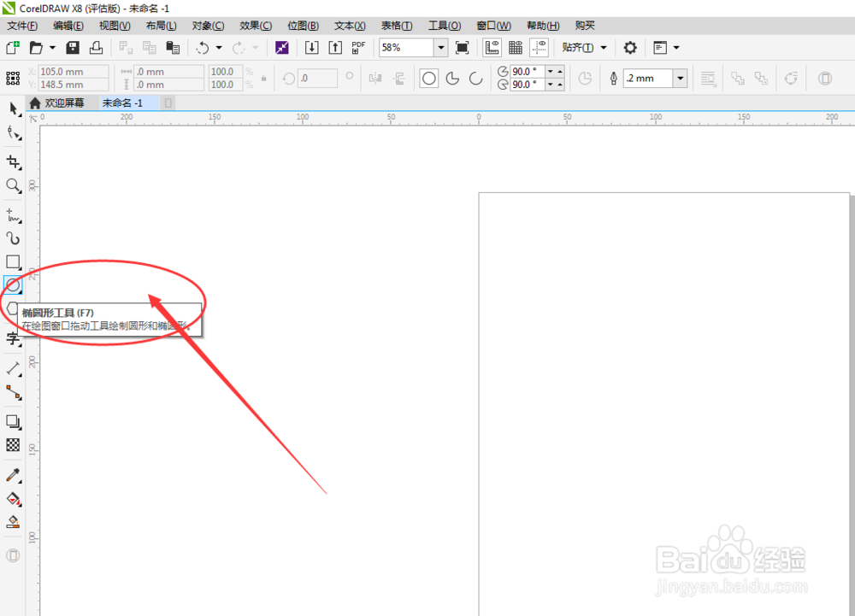Click the Open folder icon
Screen dimensions: 855x616
click(x=36, y=48)
